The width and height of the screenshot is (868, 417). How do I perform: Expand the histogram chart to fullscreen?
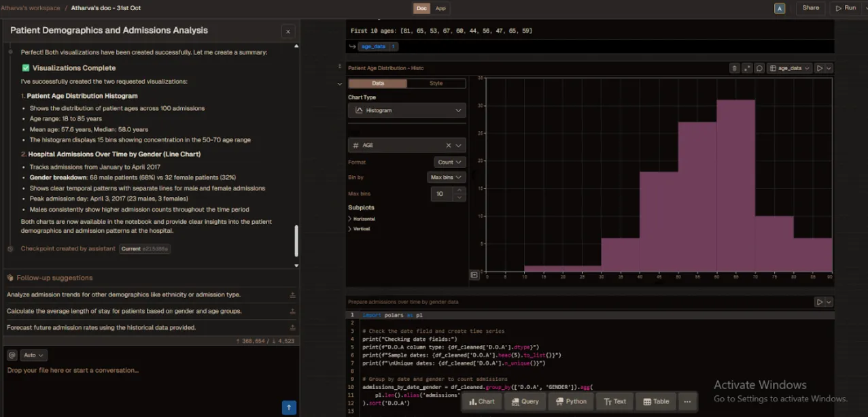click(x=747, y=68)
